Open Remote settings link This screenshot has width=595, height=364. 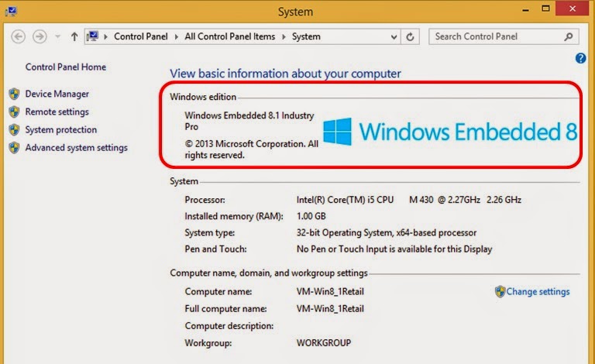click(x=57, y=112)
